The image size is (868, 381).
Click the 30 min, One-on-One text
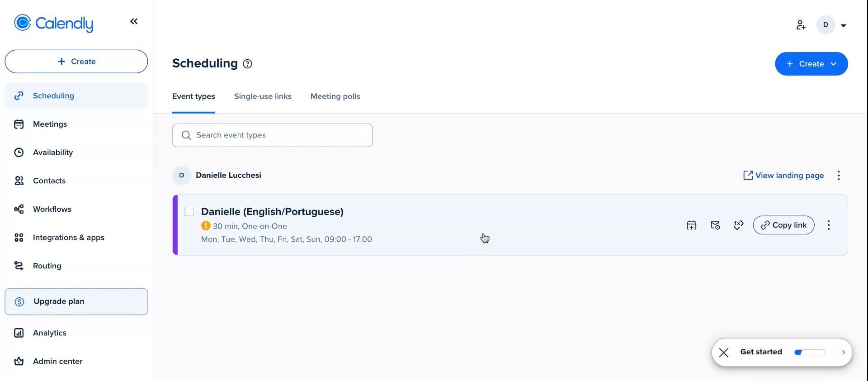(x=250, y=226)
